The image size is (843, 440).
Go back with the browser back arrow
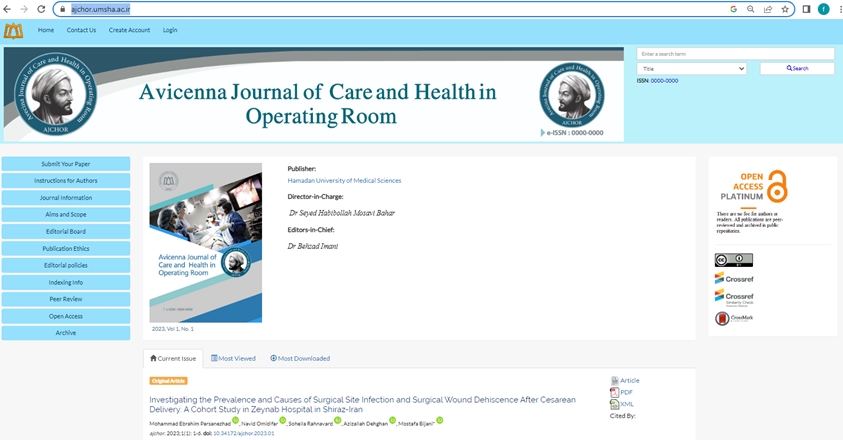point(7,9)
